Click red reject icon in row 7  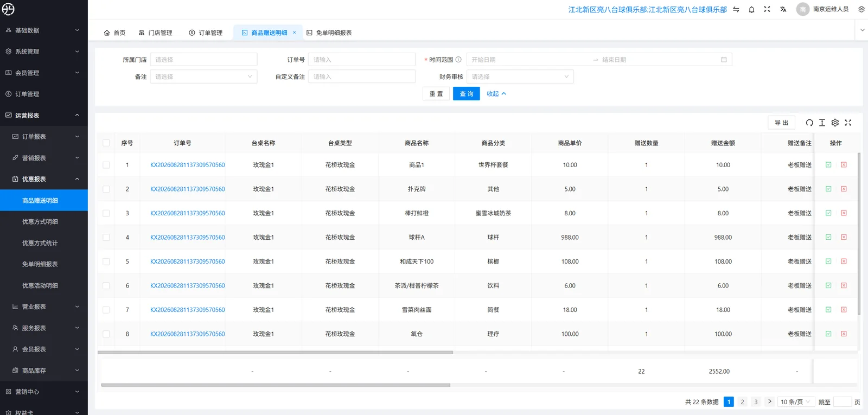click(844, 310)
